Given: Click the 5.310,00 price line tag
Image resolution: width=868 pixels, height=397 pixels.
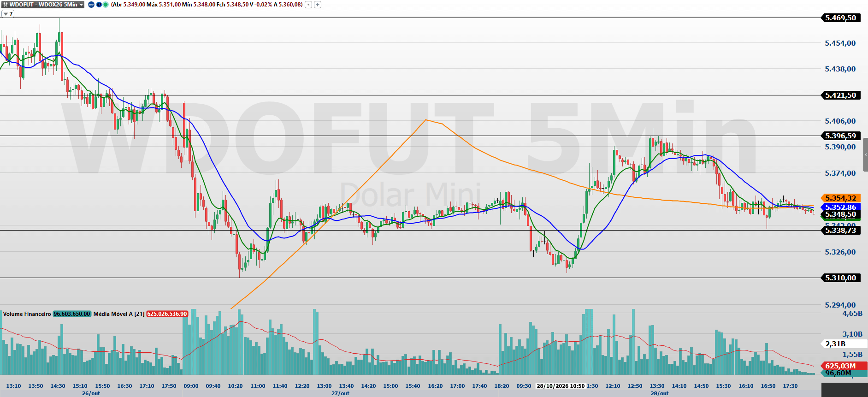Looking at the screenshot, I should click(x=840, y=278).
